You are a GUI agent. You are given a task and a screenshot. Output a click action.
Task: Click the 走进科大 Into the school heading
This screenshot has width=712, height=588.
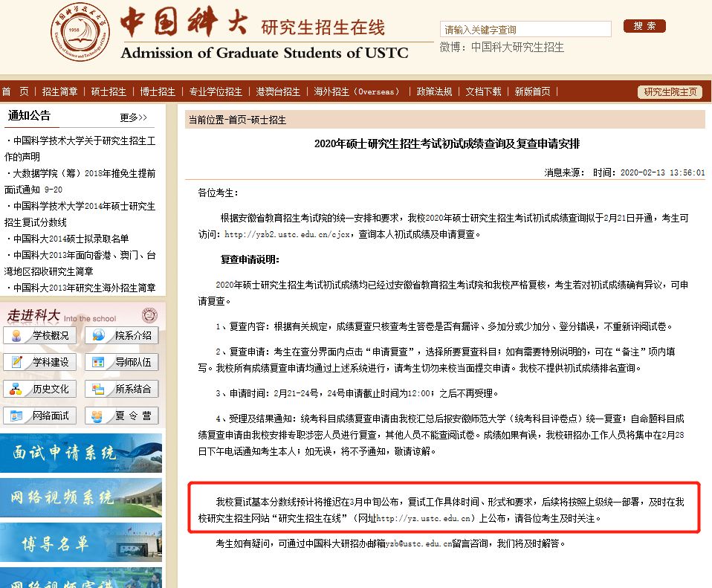(61, 316)
